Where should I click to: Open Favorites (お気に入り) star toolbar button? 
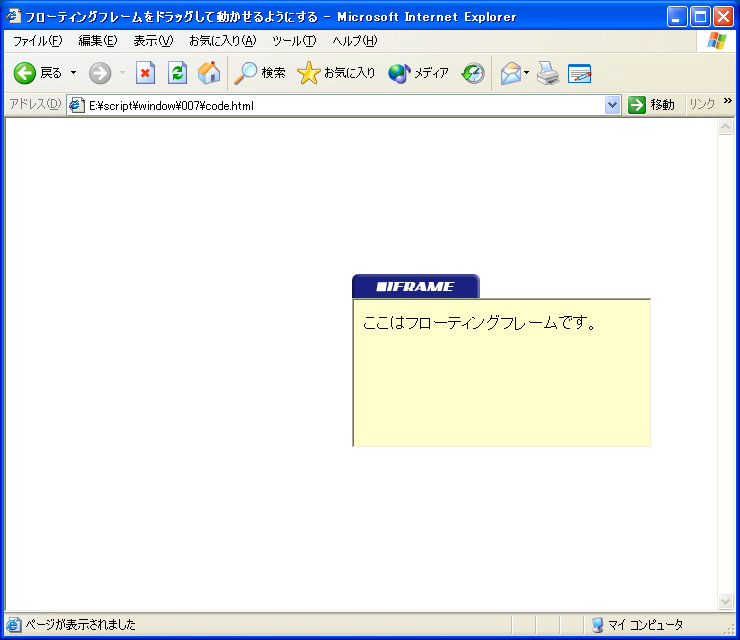(x=336, y=73)
